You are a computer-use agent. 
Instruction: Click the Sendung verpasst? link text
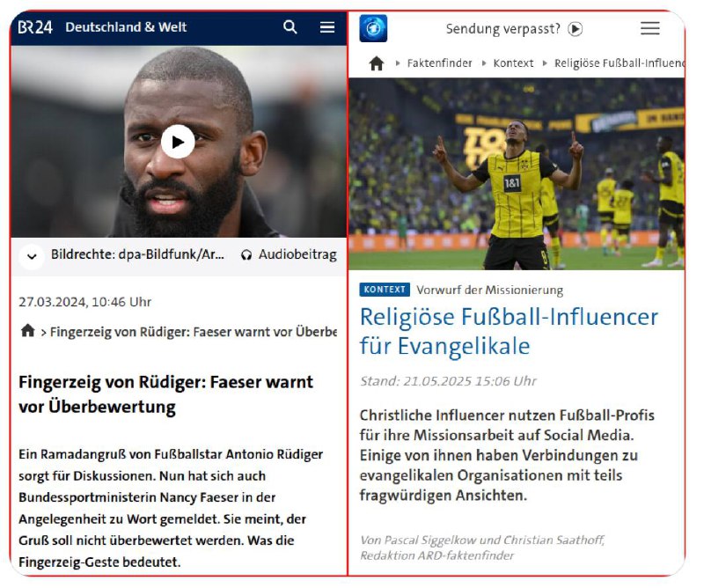(x=502, y=29)
